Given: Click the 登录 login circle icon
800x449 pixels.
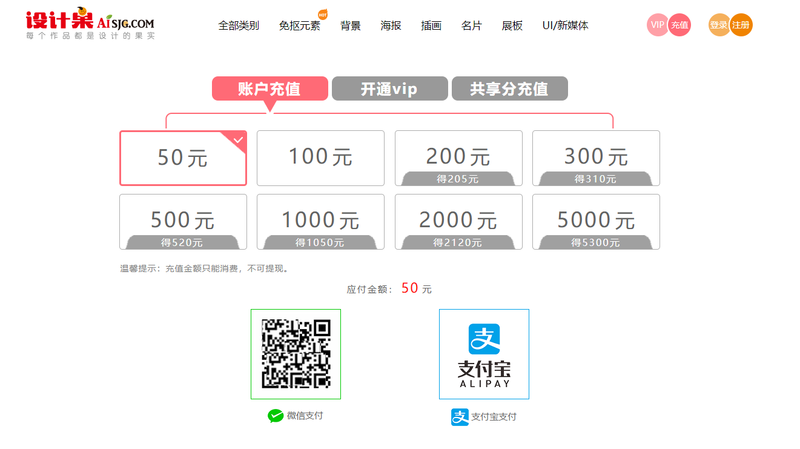Looking at the screenshot, I should pos(719,25).
